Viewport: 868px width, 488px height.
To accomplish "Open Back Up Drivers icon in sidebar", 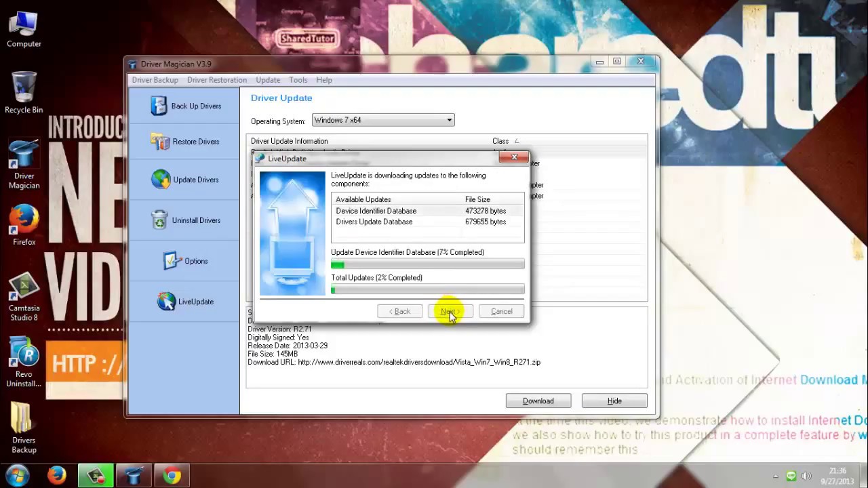I will coord(159,106).
